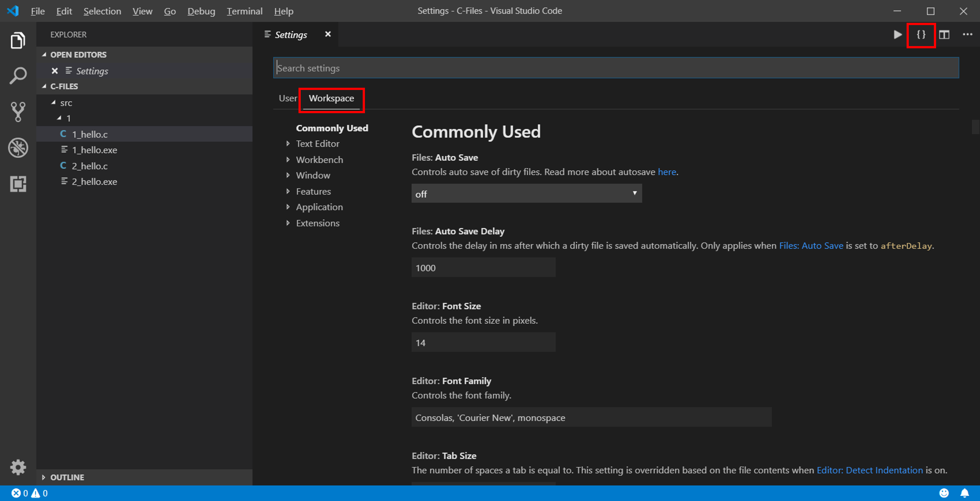Click the Split Editor icon
980x501 pixels.
(944, 35)
